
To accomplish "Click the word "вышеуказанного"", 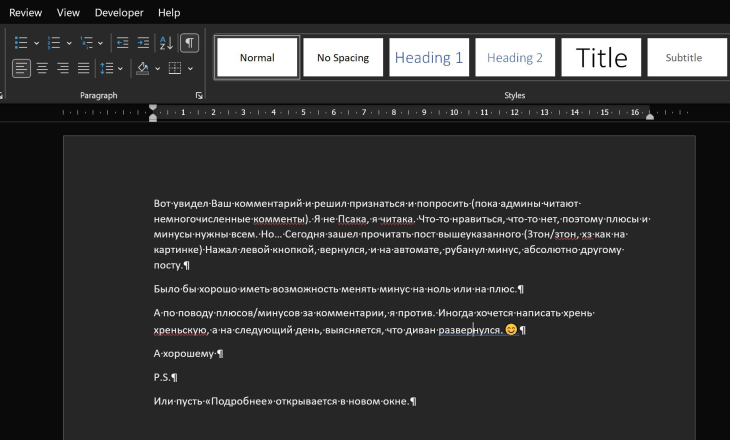I will (x=480, y=234).
